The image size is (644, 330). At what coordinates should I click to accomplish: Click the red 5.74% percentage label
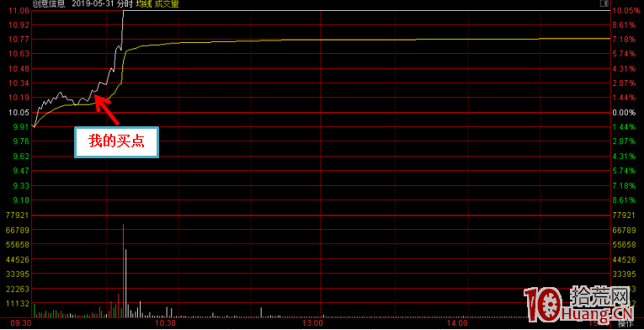(625, 54)
